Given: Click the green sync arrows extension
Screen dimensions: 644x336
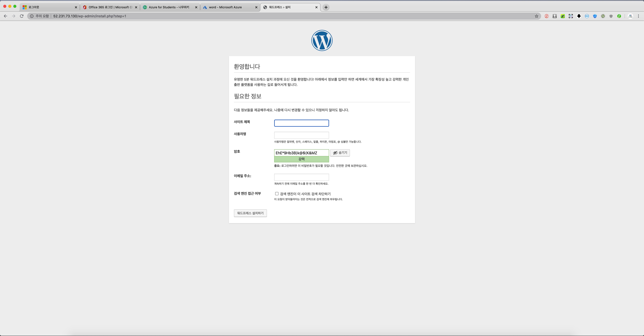Looking at the screenshot, I should point(603,16).
